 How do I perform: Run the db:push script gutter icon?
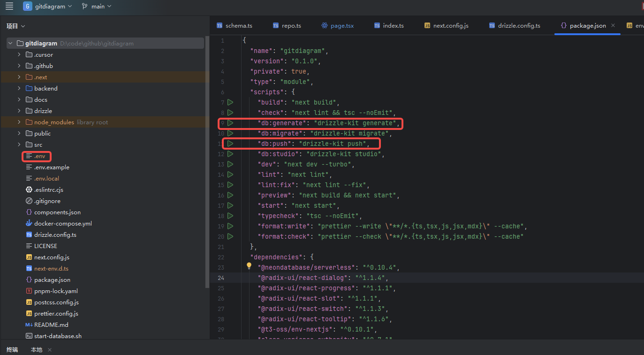tap(230, 144)
